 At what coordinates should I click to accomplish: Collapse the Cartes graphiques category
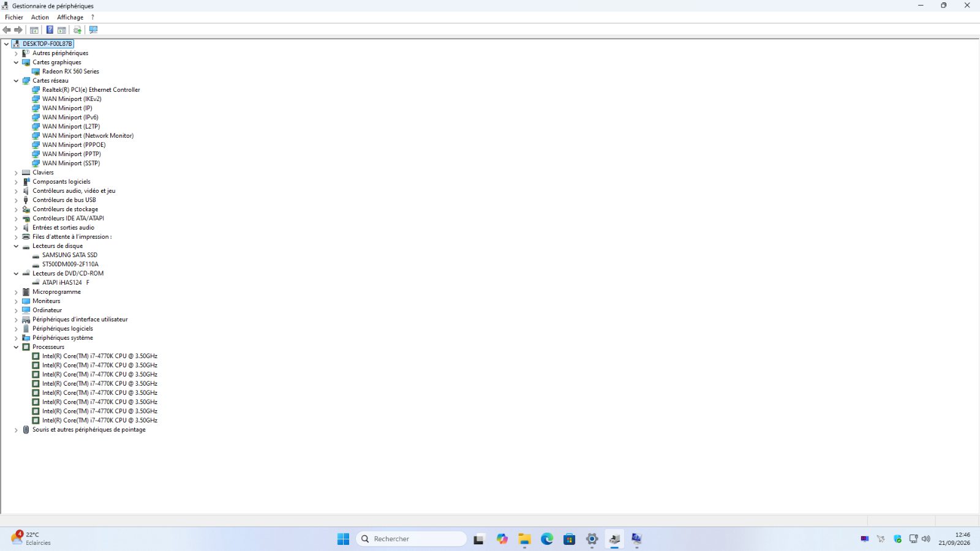(17, 62)
